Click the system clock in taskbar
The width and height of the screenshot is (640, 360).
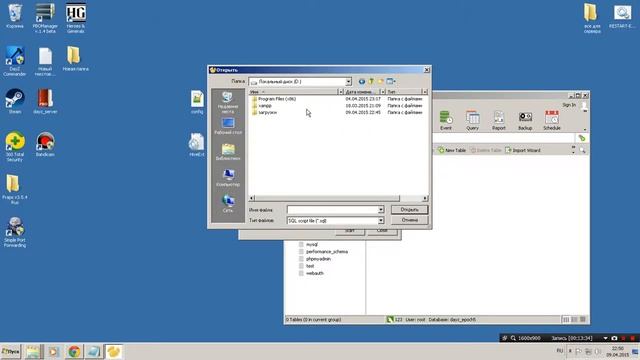(617, 351)
